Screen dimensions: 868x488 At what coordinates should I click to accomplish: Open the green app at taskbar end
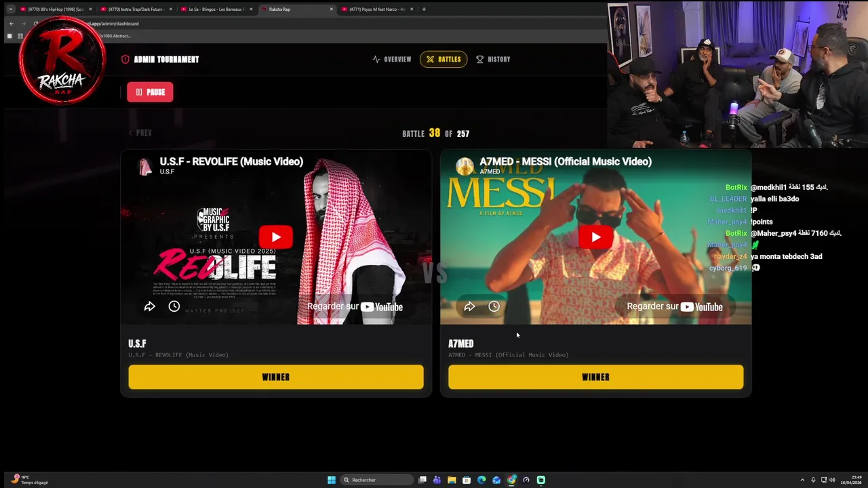point(541,480)
